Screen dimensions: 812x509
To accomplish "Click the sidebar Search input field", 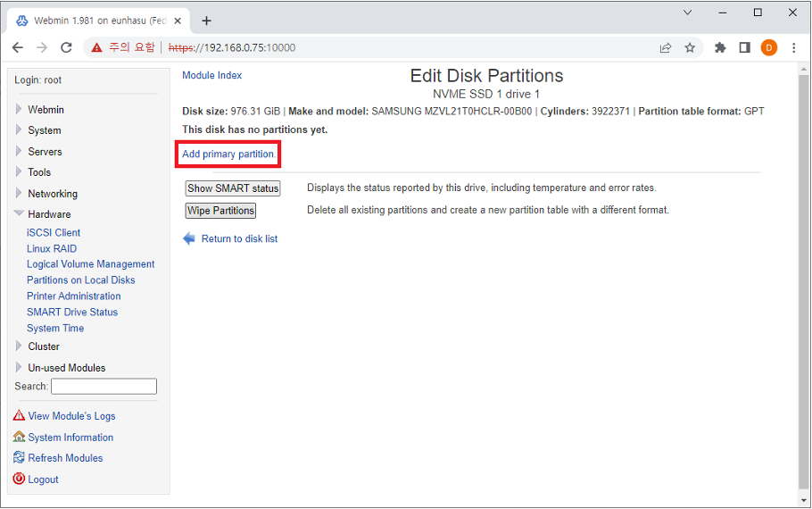I will (104, 387).
